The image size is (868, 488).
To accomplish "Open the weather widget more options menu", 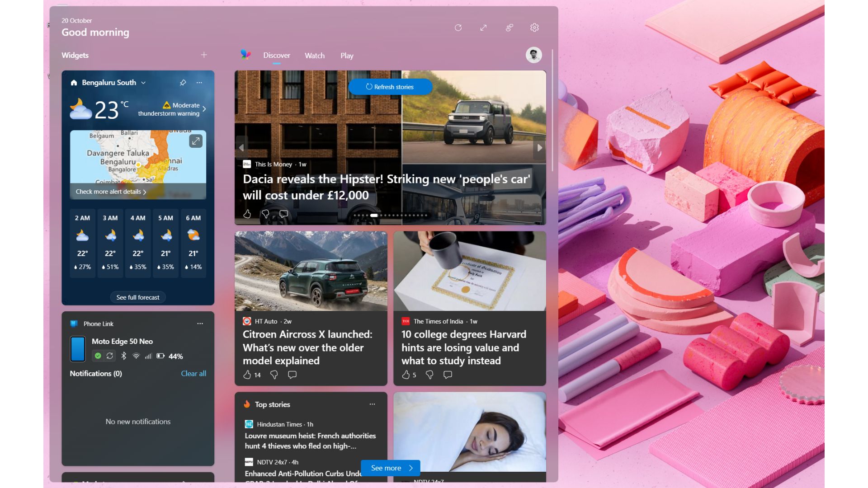I will point(199,83).
